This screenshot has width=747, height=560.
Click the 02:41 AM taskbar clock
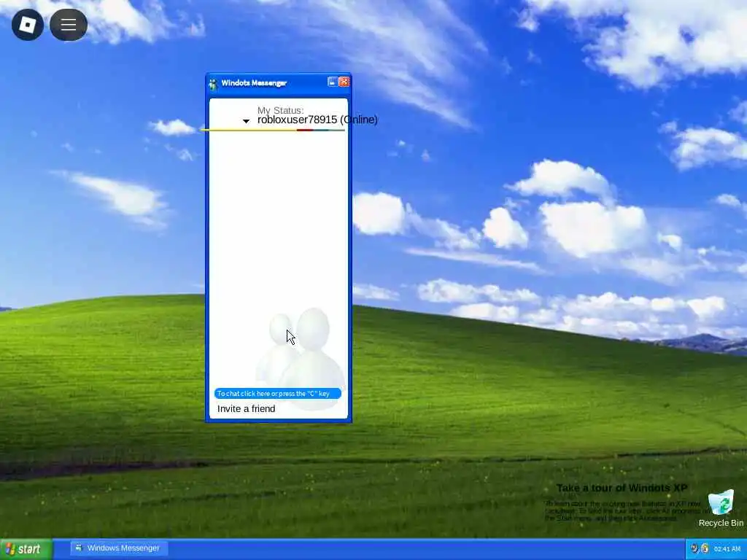(727, 549)
